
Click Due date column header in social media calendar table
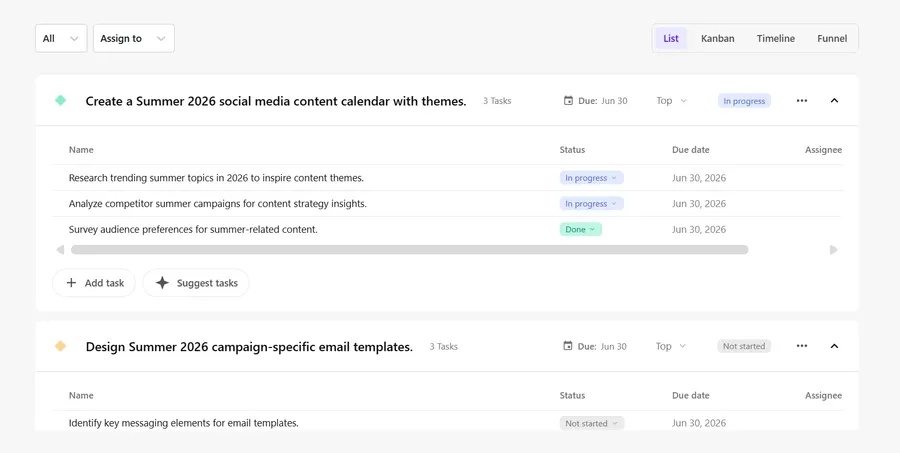coord(690,150)
